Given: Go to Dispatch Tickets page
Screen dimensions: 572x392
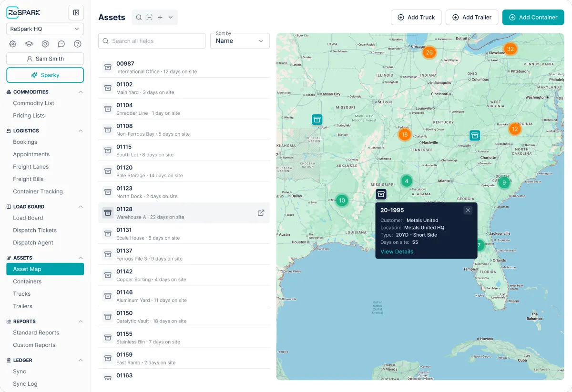Looking at the screenshot, I should (35, 230).
